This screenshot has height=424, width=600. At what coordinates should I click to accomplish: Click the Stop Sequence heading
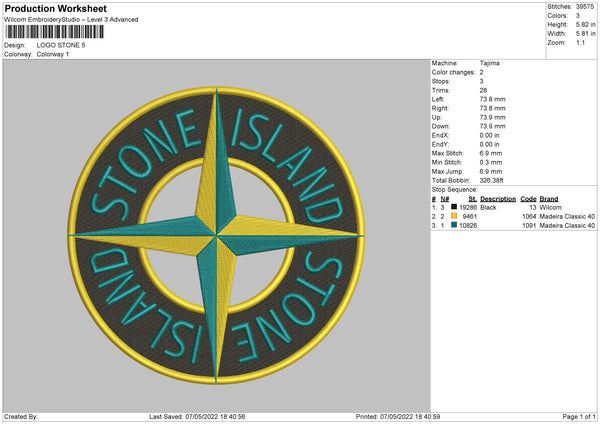(455, 190)
